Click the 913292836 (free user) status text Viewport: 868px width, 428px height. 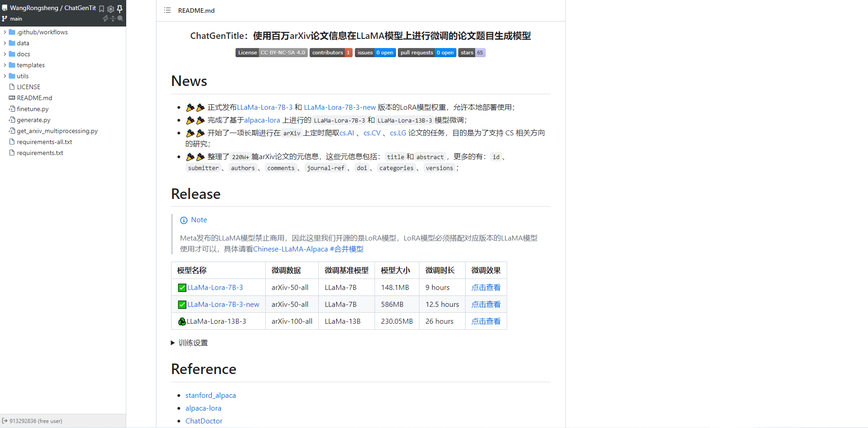pyautogui.click(x=36, y=421)
